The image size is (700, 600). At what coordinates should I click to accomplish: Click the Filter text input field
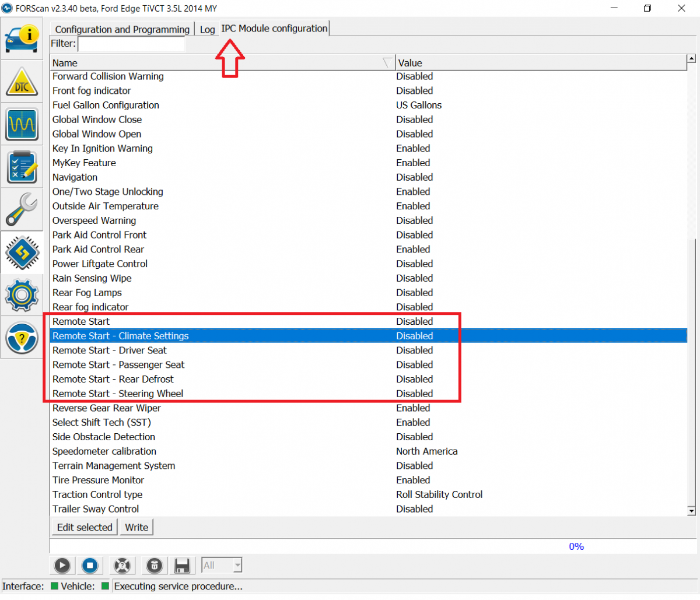point(131,44)
